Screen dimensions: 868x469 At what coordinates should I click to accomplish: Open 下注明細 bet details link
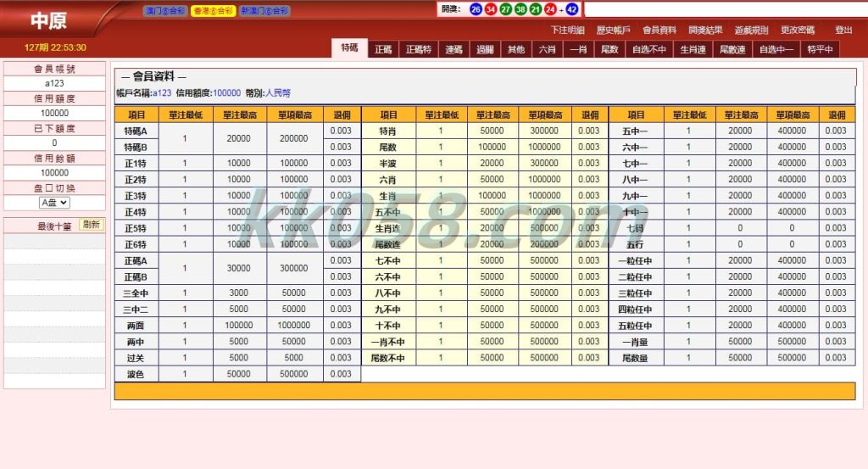pos(568,30)
